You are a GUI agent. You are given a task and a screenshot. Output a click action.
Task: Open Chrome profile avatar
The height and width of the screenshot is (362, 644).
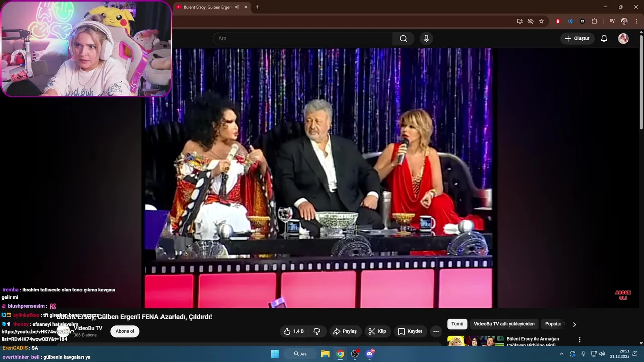point(624,21)
